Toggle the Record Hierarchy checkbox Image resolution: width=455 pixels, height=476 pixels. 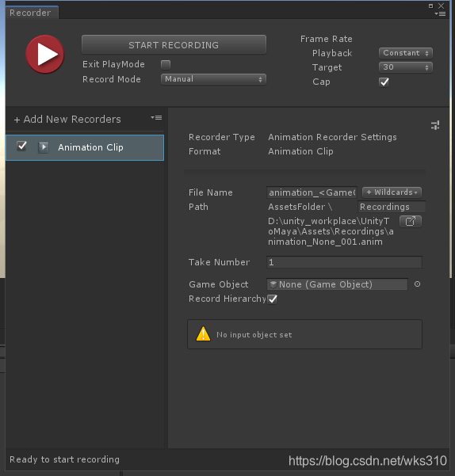pyautogui.click(x=272, y=299)
